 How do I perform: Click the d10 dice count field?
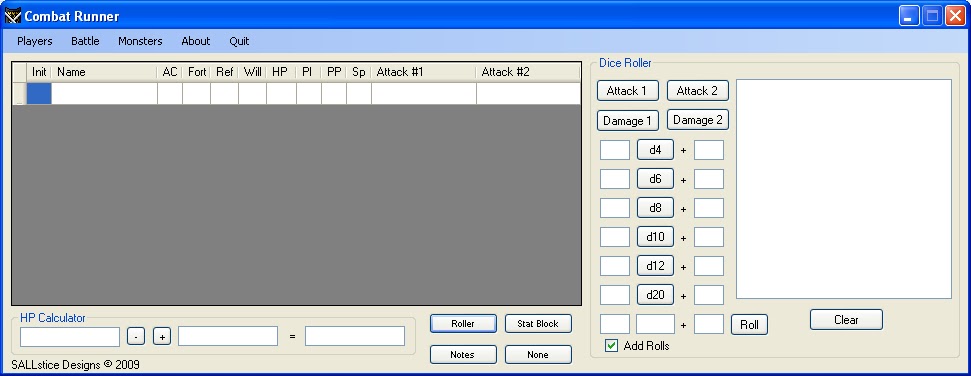click(615, 237)
